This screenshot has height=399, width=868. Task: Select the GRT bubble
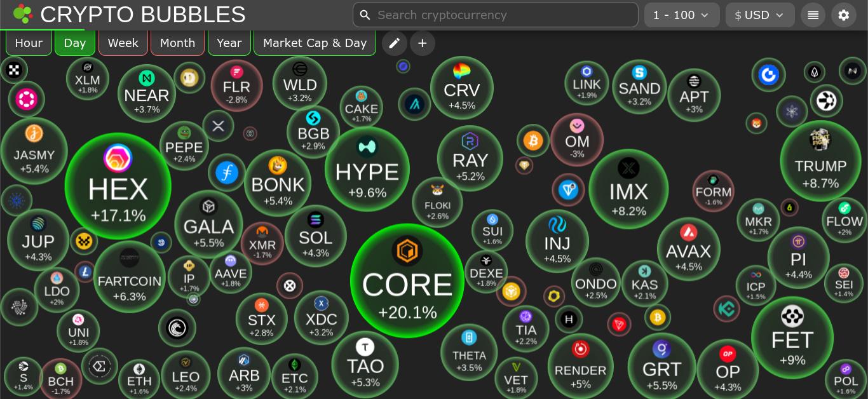point(662,366)
